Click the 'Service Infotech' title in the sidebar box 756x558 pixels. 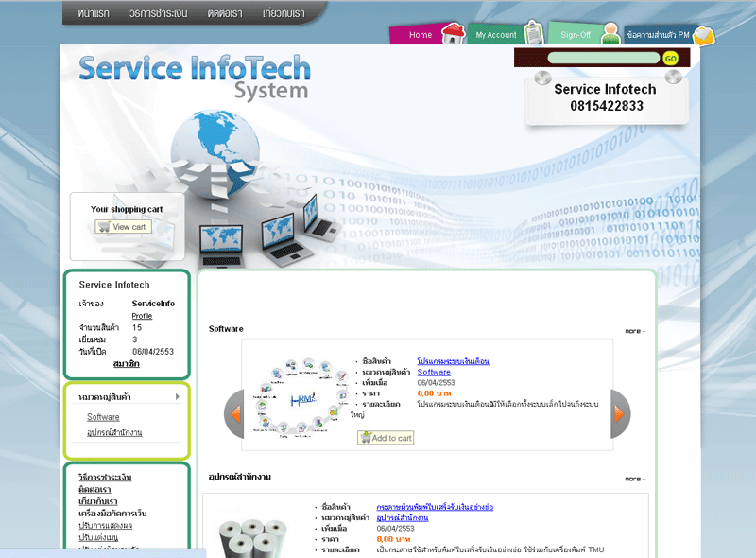click(x=114, y=285)
